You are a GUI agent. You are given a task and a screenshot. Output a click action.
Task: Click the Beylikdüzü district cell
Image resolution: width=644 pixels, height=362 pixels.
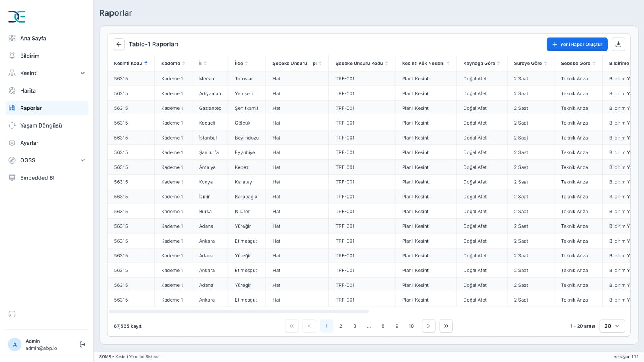click(x=247, y=138)
